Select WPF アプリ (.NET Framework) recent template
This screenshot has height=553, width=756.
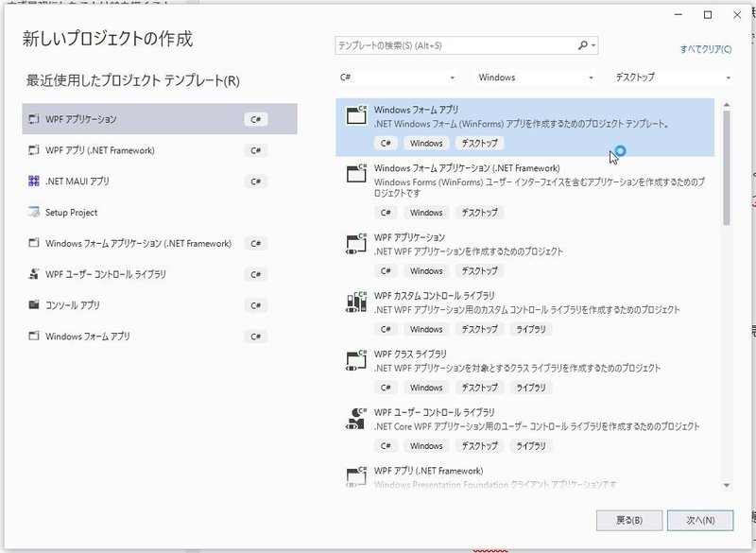tap(160, 150)
